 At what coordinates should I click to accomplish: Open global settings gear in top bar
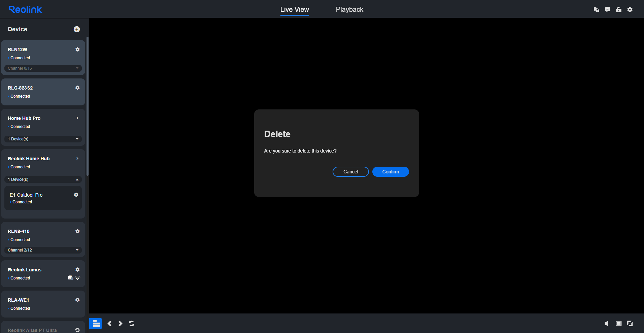(x=630, y=9)
